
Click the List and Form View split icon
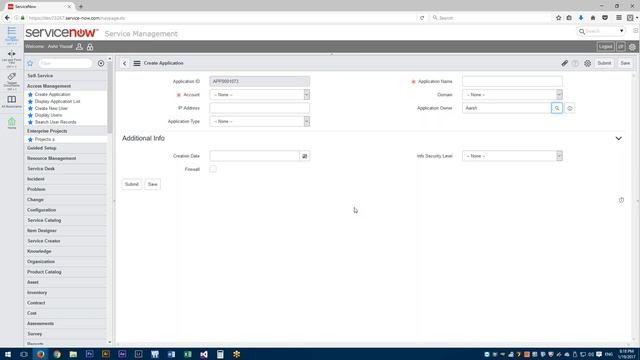click(11, 54)
